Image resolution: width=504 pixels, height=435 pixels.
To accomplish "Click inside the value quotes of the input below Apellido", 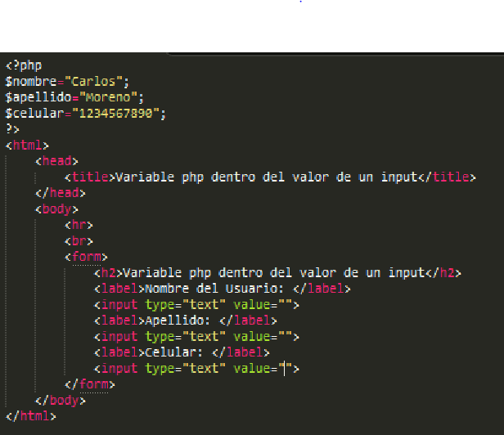I will pyautogui.click(x=285, y=337).
